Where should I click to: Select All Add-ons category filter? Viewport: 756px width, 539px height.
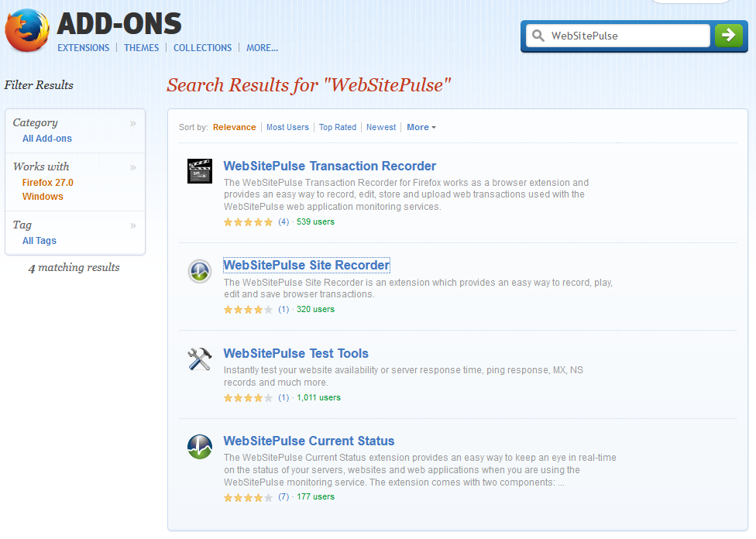47,139
